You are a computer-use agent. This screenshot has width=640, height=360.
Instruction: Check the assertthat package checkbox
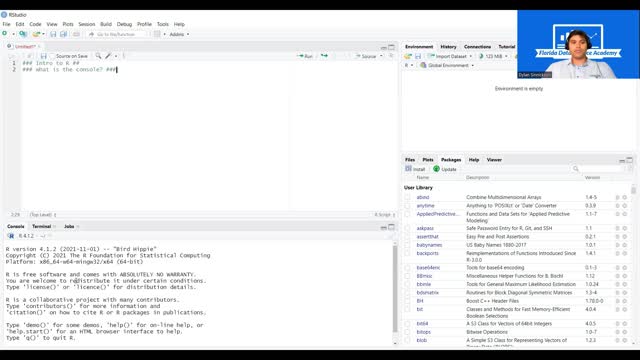click(407, 236)
